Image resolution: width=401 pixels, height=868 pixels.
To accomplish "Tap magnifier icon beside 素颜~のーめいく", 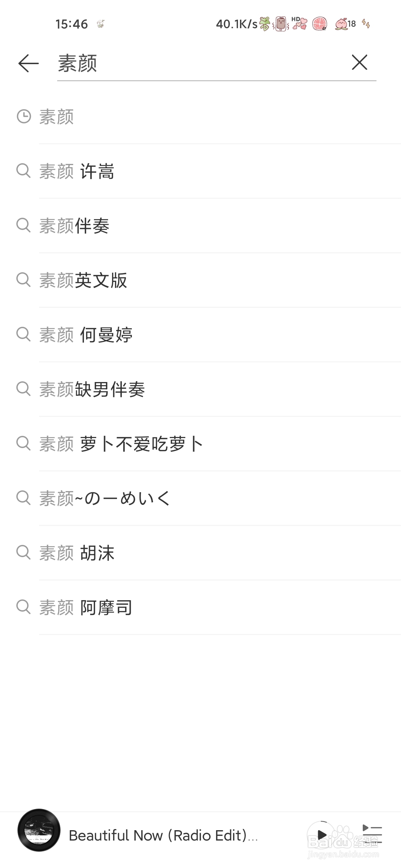I will point(23,498).
